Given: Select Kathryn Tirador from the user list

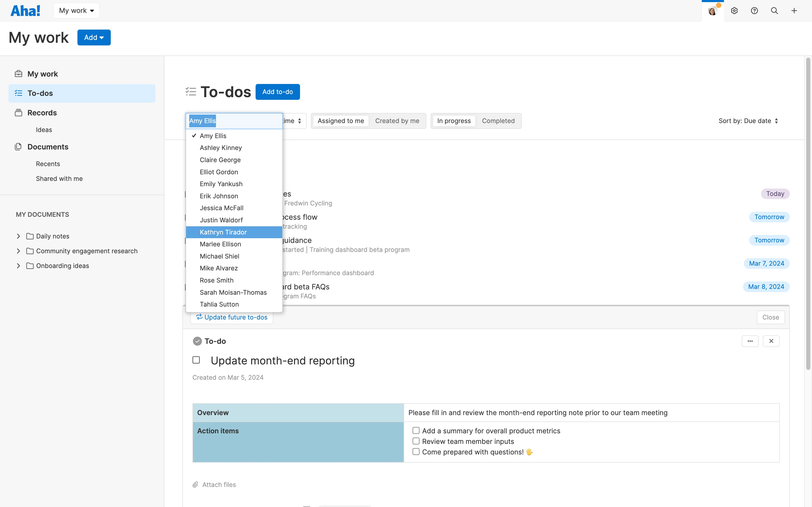Looking at the screenshot, I should coord(223,232).
